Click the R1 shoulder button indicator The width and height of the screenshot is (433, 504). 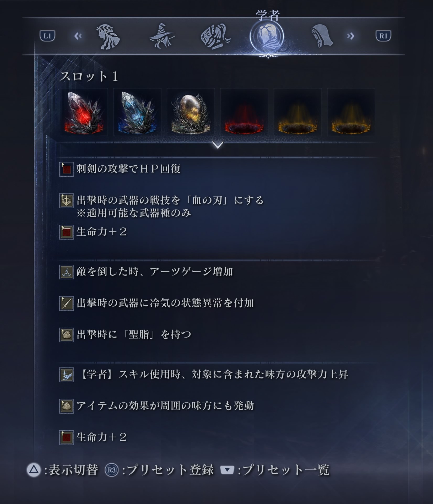click(383, 36)
